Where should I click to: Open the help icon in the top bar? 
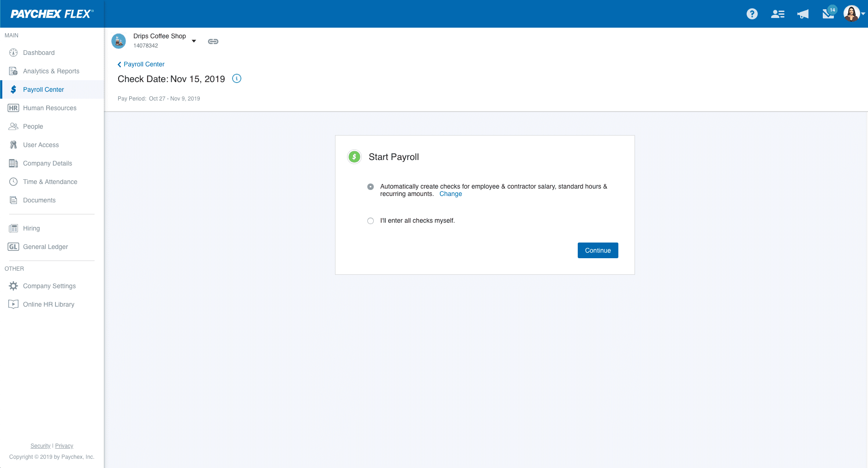[x=752, y=14]
